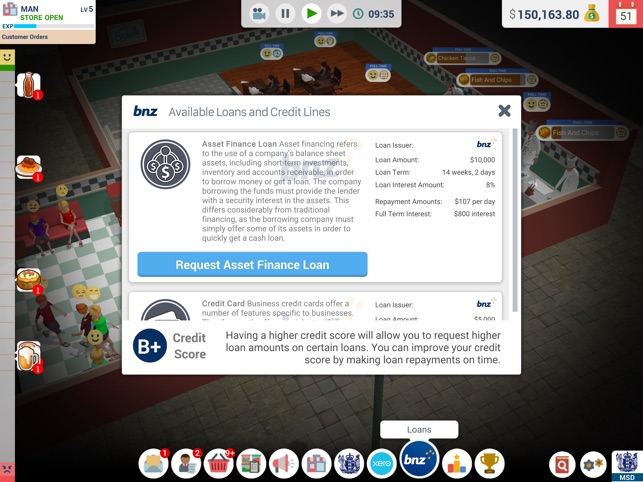This screenshot has width=643, height=482.
Task: Open the leaderboard podium icon
Action: (457, 464)
